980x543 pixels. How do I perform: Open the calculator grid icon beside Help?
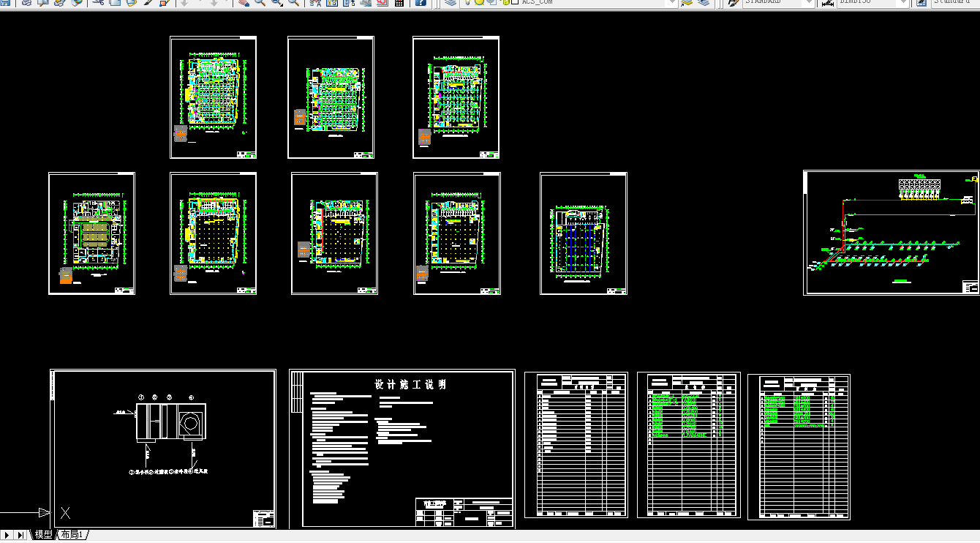point(399,2)
